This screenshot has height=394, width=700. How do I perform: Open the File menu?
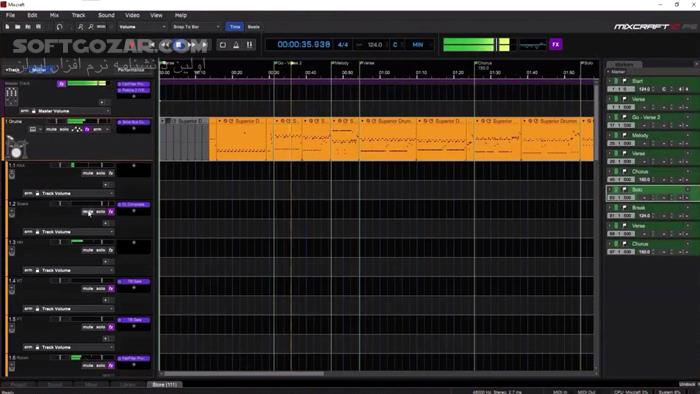coord(10,15)
